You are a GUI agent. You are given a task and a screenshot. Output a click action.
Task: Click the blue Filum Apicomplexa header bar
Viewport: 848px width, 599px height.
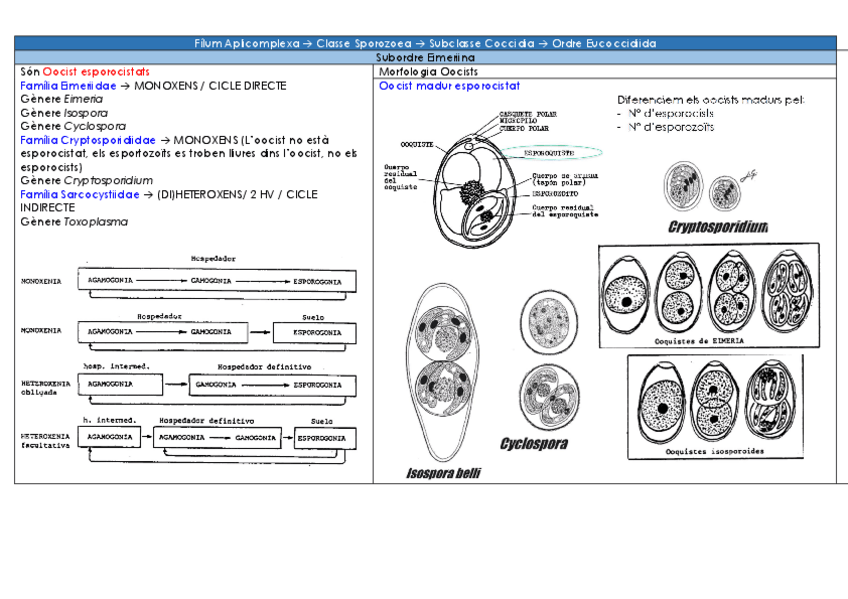pos(425,44)
